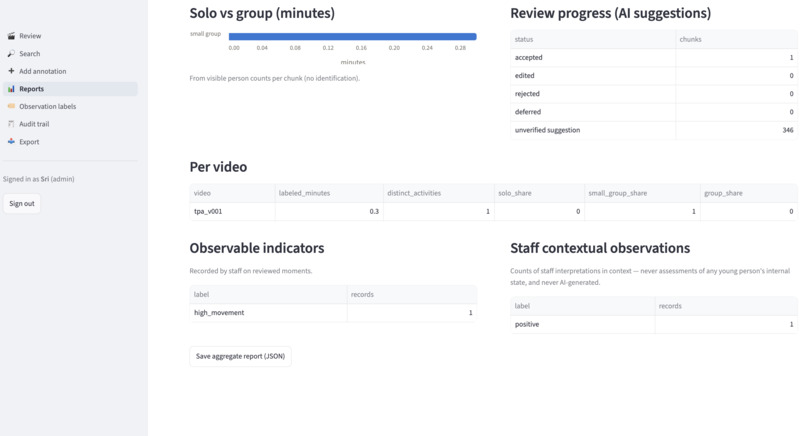
Task: Click label header in Staff contextual table
Action: point(582,306)
